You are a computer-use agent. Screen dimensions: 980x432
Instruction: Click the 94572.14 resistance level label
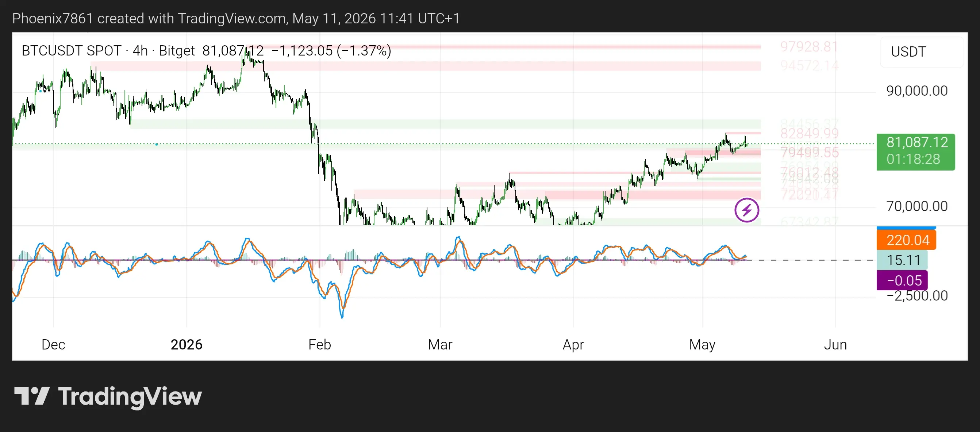[x=809, y=66]
